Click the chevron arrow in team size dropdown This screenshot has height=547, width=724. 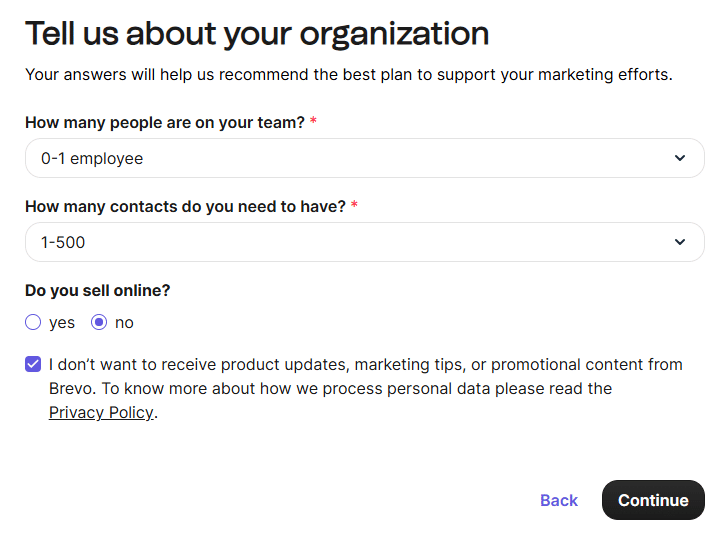pos(680,158)
